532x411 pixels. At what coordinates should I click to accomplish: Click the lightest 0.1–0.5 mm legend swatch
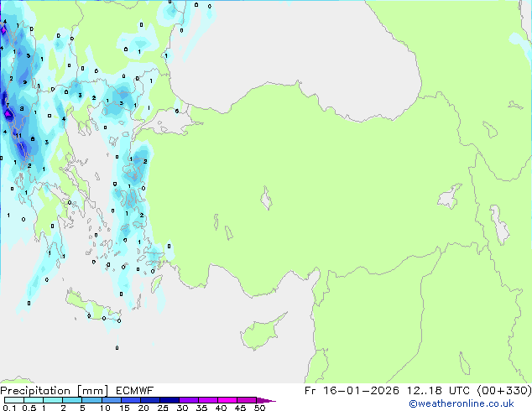(x=14, y=400)
